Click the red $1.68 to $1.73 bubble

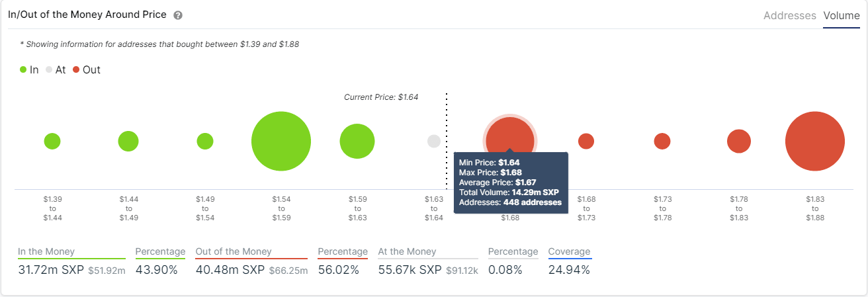(x=586, y=141)
